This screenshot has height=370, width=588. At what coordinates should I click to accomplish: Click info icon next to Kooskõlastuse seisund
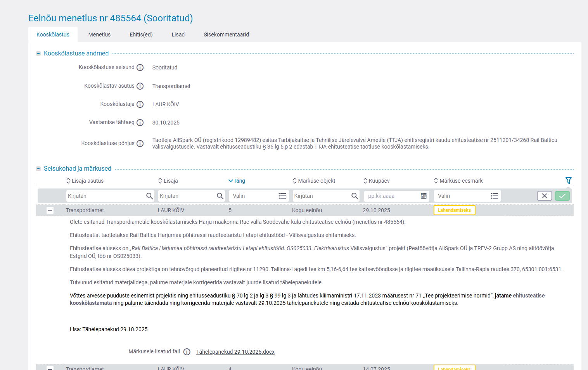[140, 67]
